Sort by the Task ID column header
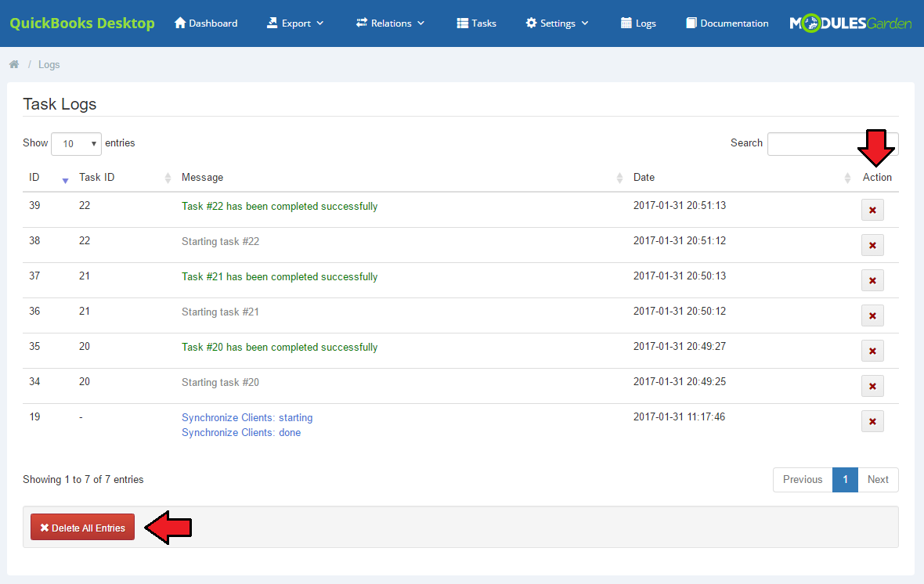This screenshot has height=584, width=924. (96, 178)
